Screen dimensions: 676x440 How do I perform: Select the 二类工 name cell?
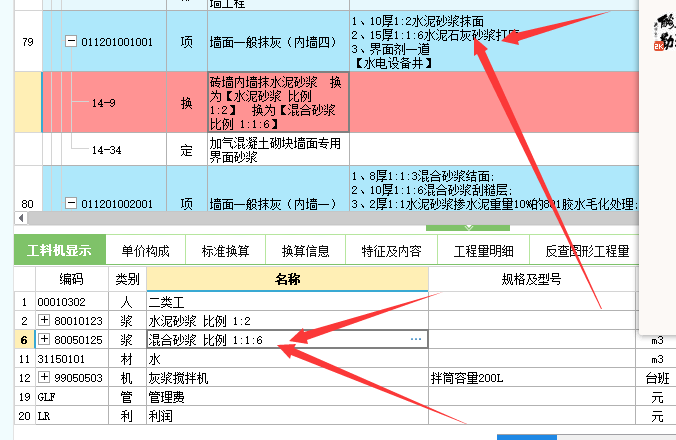[287, 302]
